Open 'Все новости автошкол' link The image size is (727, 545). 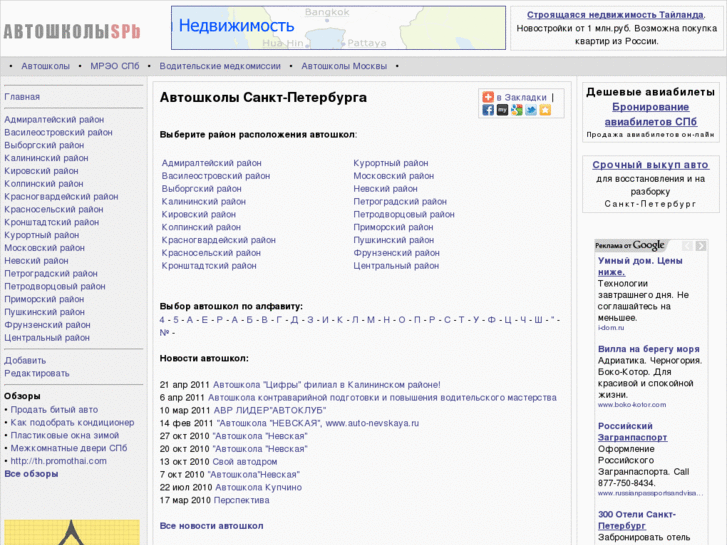211,526
